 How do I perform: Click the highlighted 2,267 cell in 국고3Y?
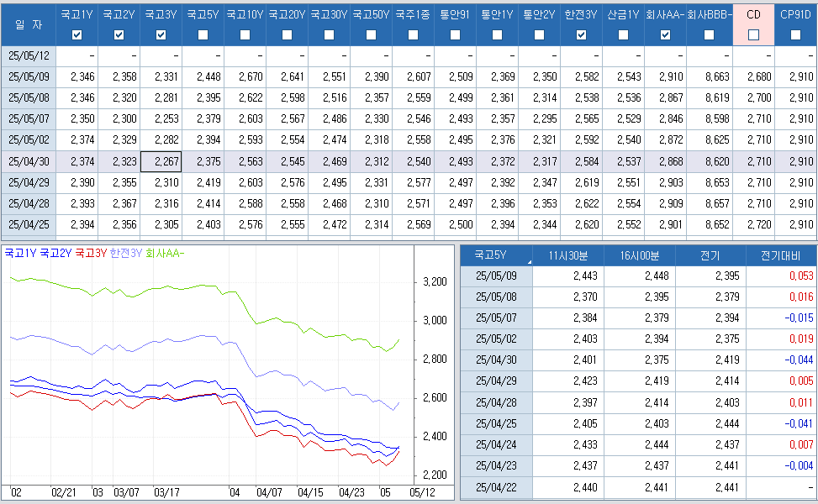click(x=161, y=160)
